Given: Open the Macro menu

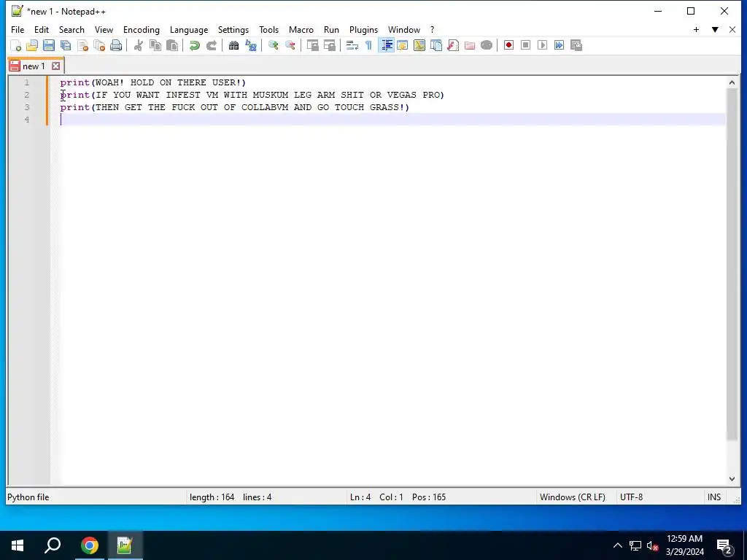Looking at the screenshot, I should 301,29.
